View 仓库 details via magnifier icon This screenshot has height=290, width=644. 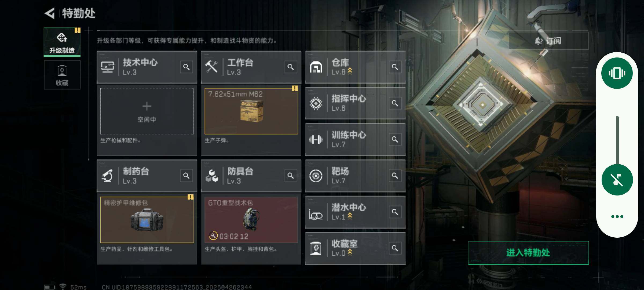395,67
